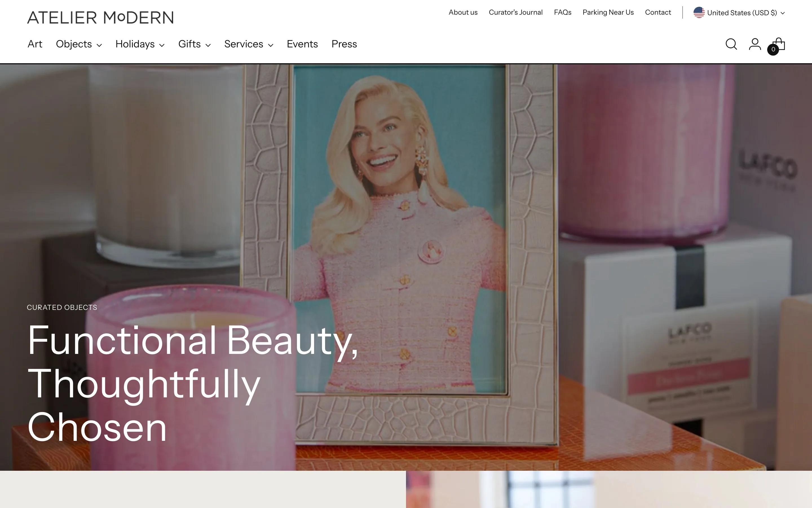This screenshot has height=508, width=812.
Task: Open the Curator's Journal link
Action: 516,12
